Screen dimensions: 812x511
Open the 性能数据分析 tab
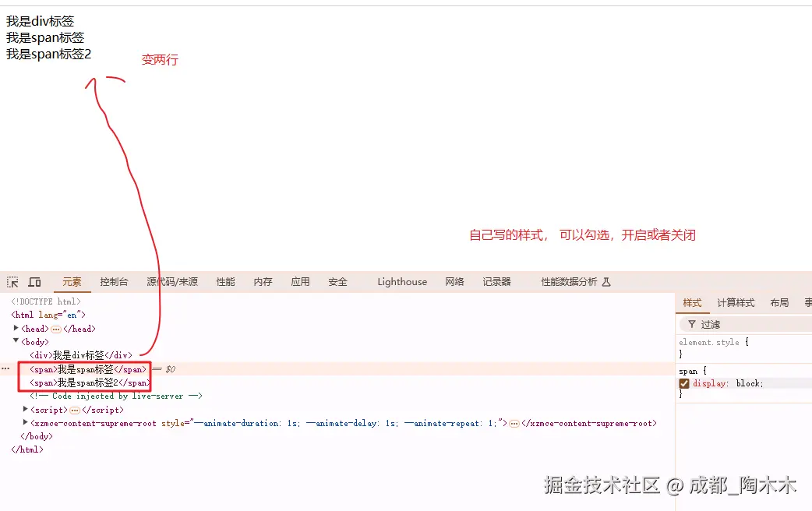tap(569, 282)
